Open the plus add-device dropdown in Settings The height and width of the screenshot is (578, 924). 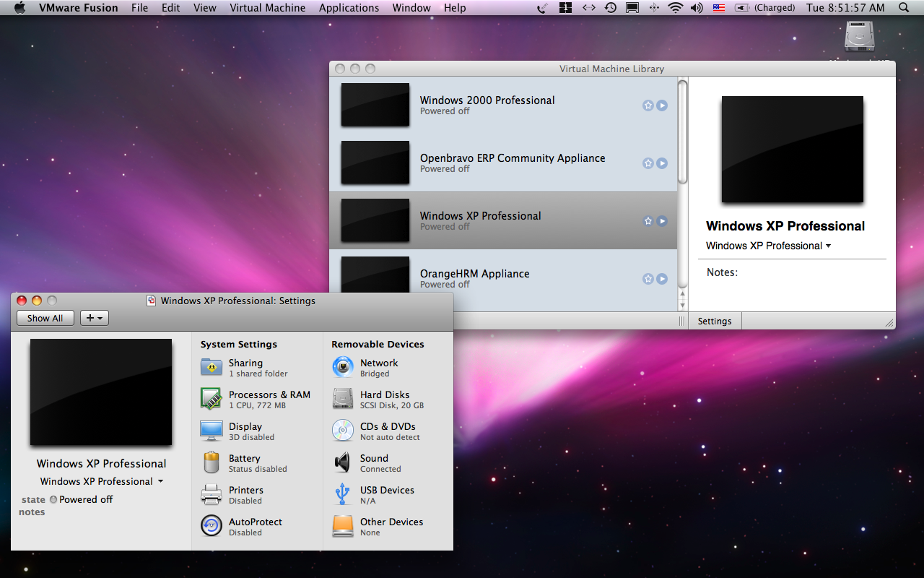pos(95,318)
